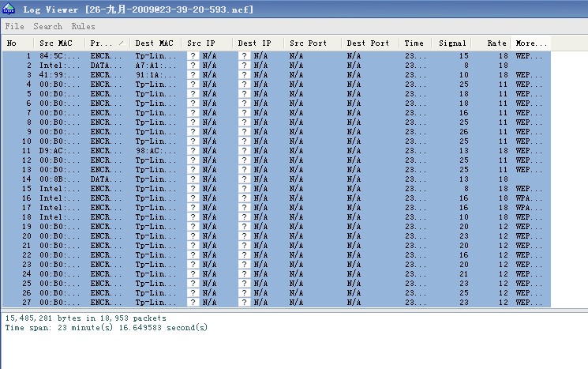Click the Dest IP question-mark icon in row 3

(x=244, y=75)
